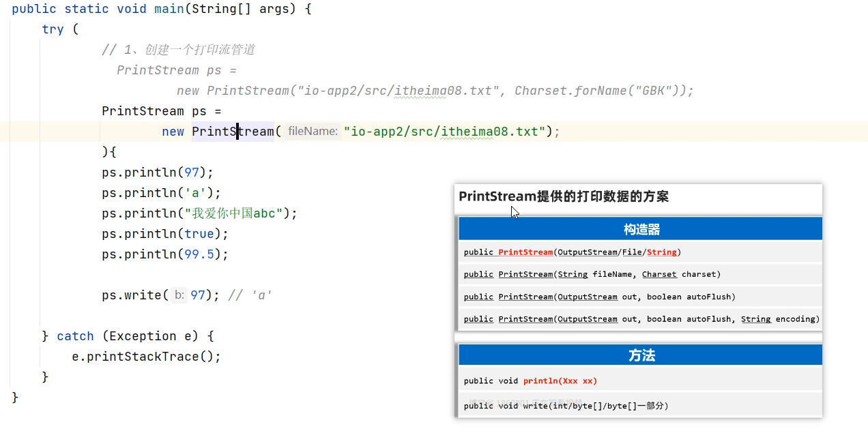Screen dimensions: 868x433
Task: Click the 'b:' parameter hint
Action: (x=179, y=295)
